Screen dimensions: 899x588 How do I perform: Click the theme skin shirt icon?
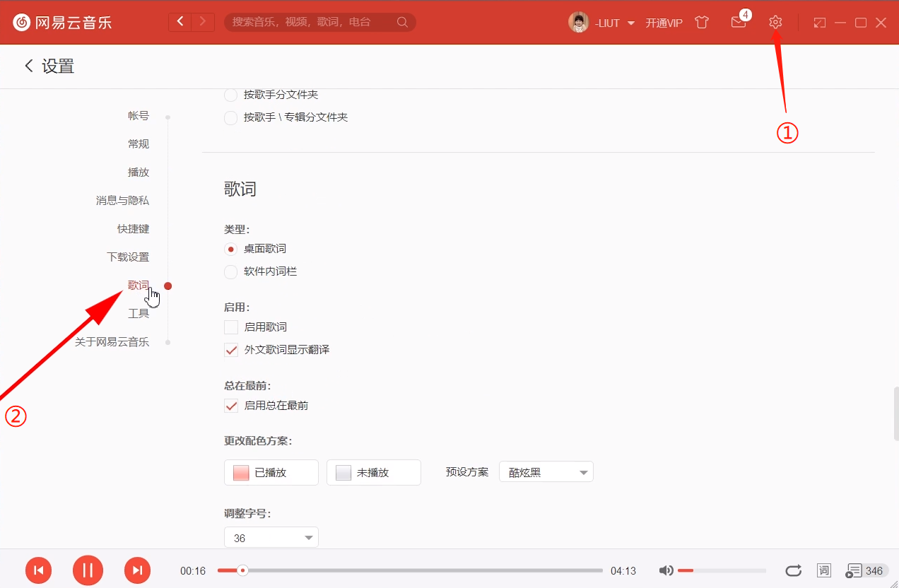[x=702, y=23]
